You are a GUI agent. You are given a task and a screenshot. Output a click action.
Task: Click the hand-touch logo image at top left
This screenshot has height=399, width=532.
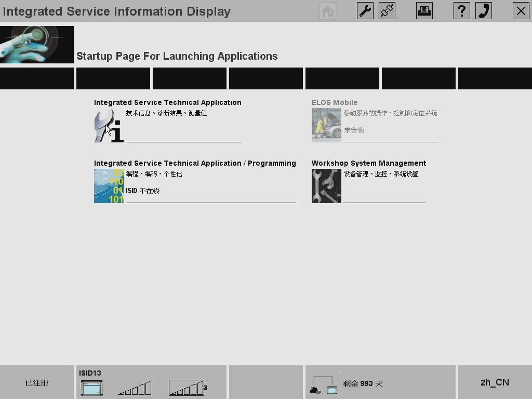[37, 45]
